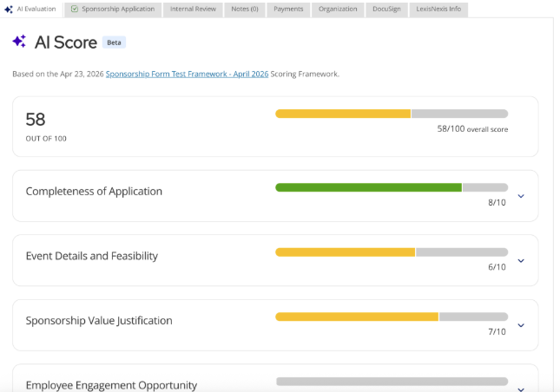Image resolution: width=560 pixels, height=392 pixels.
Task: Click the OUT OF 100 label
Action: [x=46, y=139]
